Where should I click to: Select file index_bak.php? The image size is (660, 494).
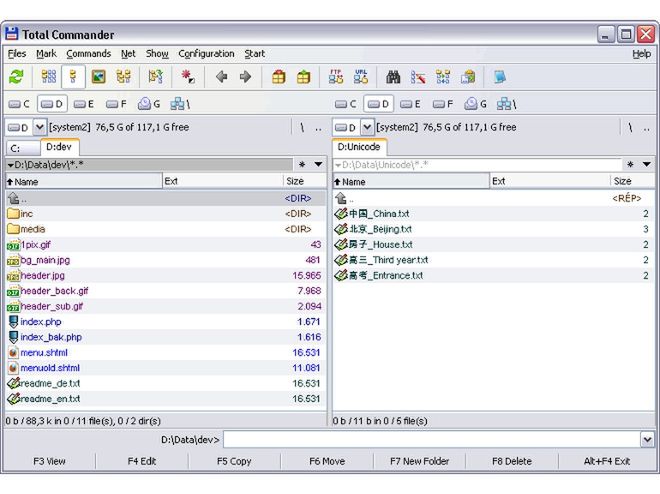pyautogui.click(x=166, y=337)
